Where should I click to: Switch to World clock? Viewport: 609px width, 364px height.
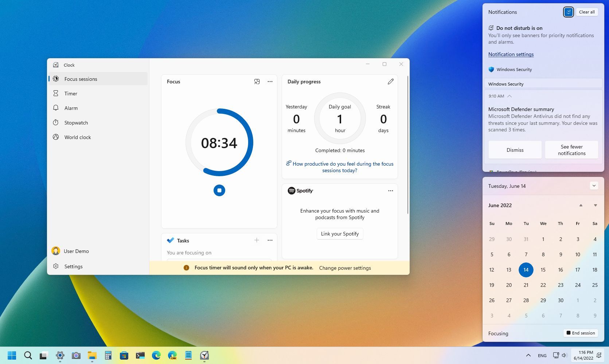pyautogui.click(x=78, y=137)
